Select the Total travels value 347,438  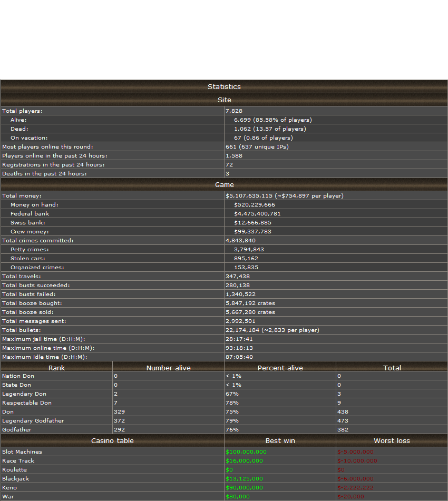pos(238,276)
